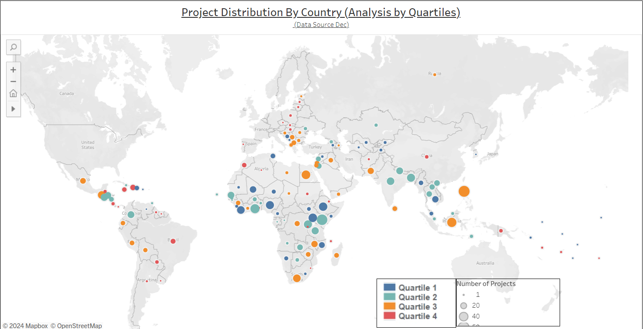Select the Quartile 3 legend label

[417, 307]
